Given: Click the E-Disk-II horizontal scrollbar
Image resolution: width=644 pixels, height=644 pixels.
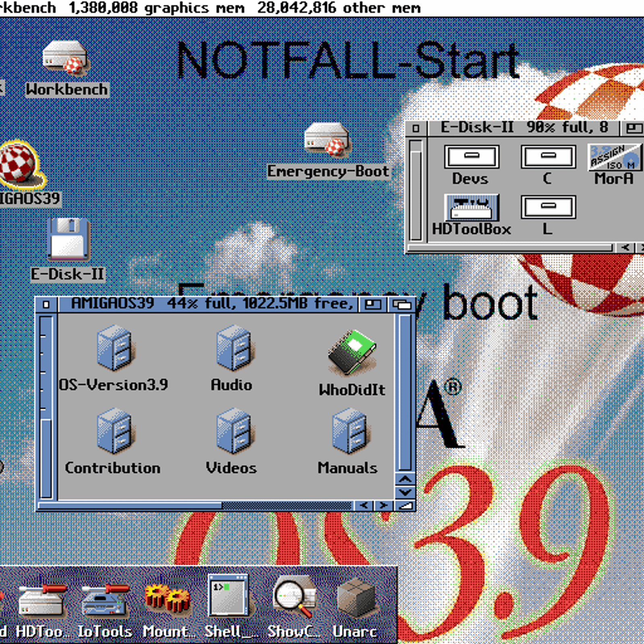Looking at the screenshot, I should [510, 248].
